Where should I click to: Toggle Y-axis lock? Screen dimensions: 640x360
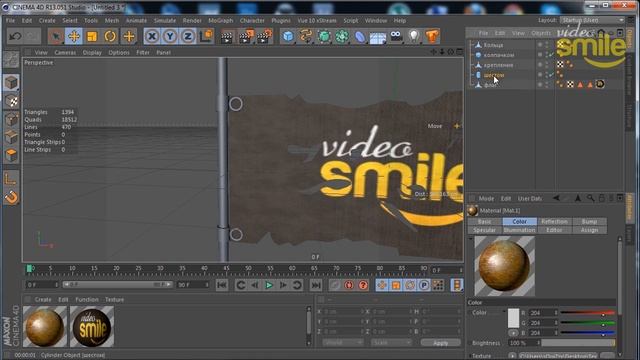coord(170,37)
